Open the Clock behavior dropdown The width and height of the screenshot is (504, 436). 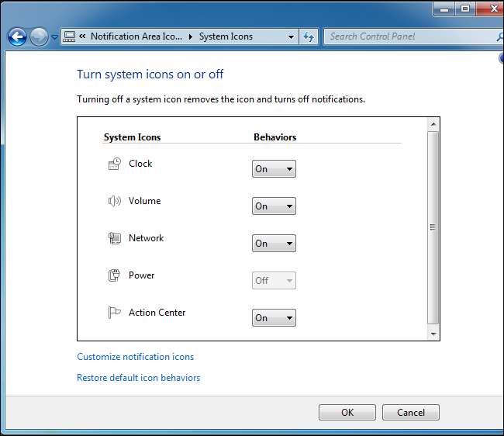274,169
